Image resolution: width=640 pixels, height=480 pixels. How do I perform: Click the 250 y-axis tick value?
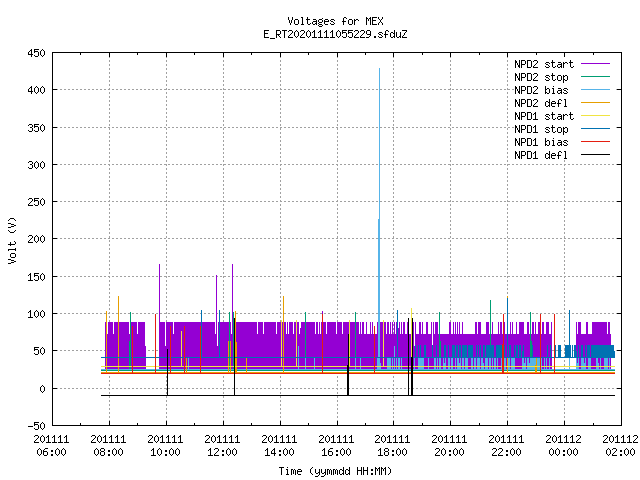click(x=36, y=202)
